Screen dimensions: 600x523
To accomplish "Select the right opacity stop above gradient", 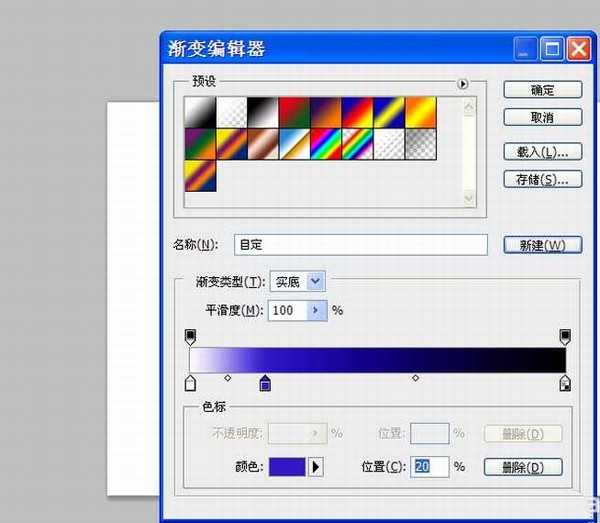I will coord(565,337).
